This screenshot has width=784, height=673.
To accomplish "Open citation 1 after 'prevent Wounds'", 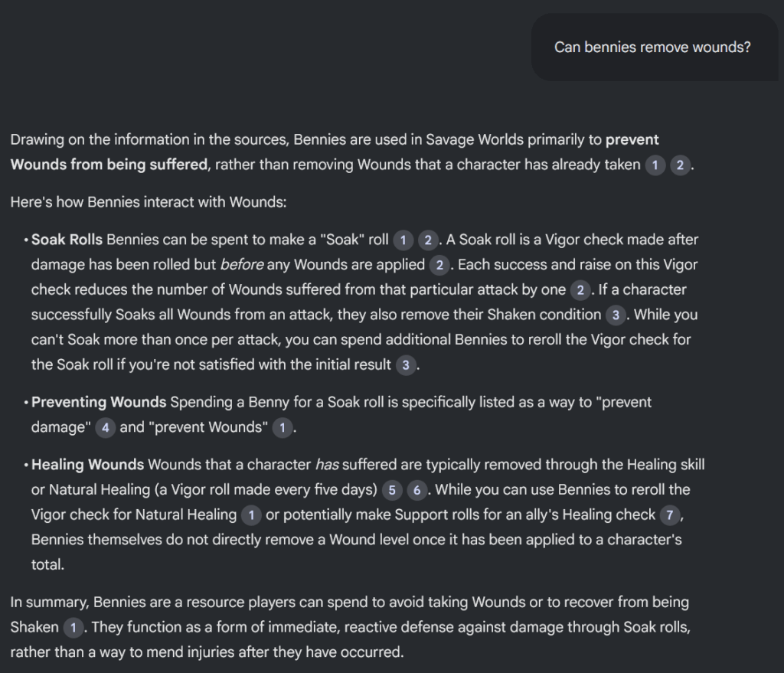I will point(283,428).
